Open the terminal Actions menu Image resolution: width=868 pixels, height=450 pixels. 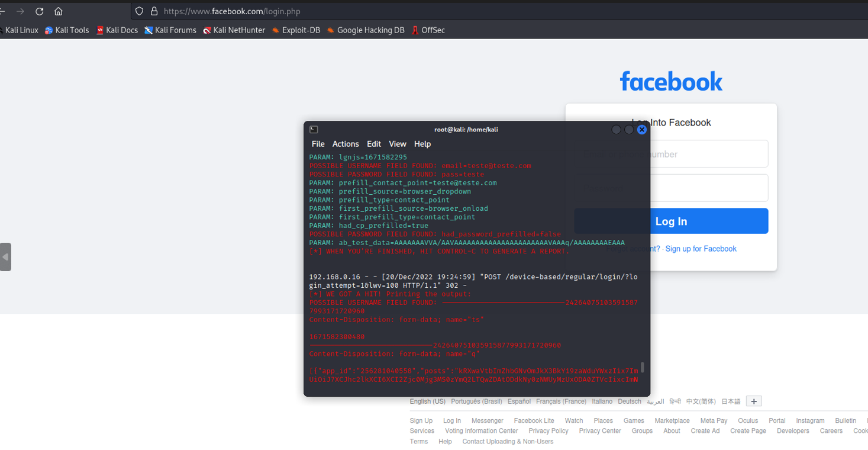pyautogui.click(x=346, y=144)
